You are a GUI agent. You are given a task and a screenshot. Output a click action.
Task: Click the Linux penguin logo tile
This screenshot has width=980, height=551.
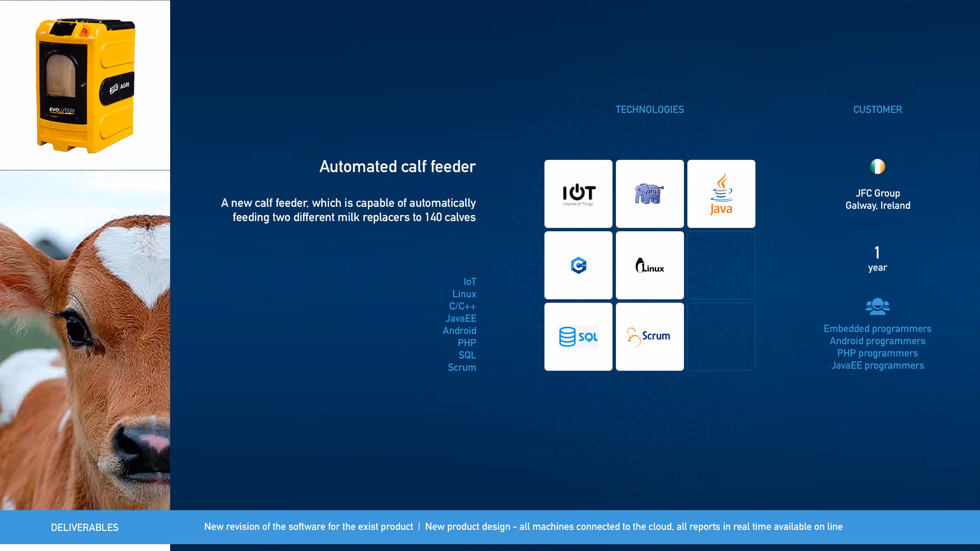[649, 265]
